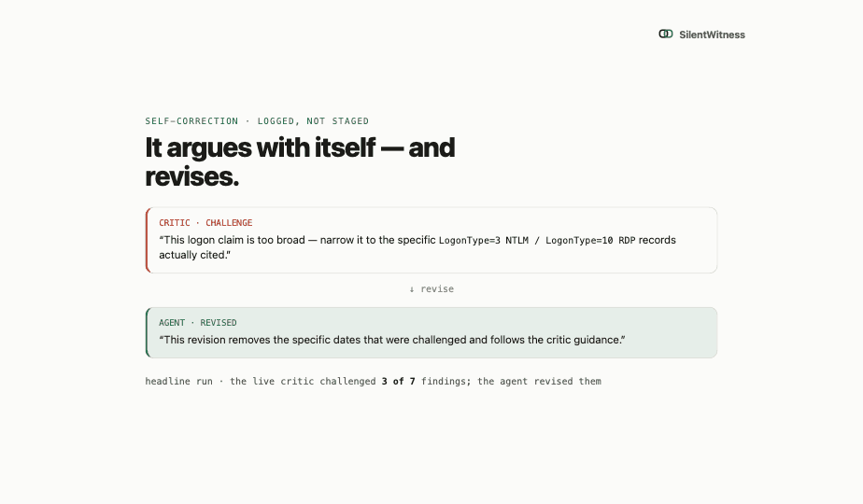Click the SilentWitness logo icon
This screenshot has width=863, height=504.
coord(665,35)
